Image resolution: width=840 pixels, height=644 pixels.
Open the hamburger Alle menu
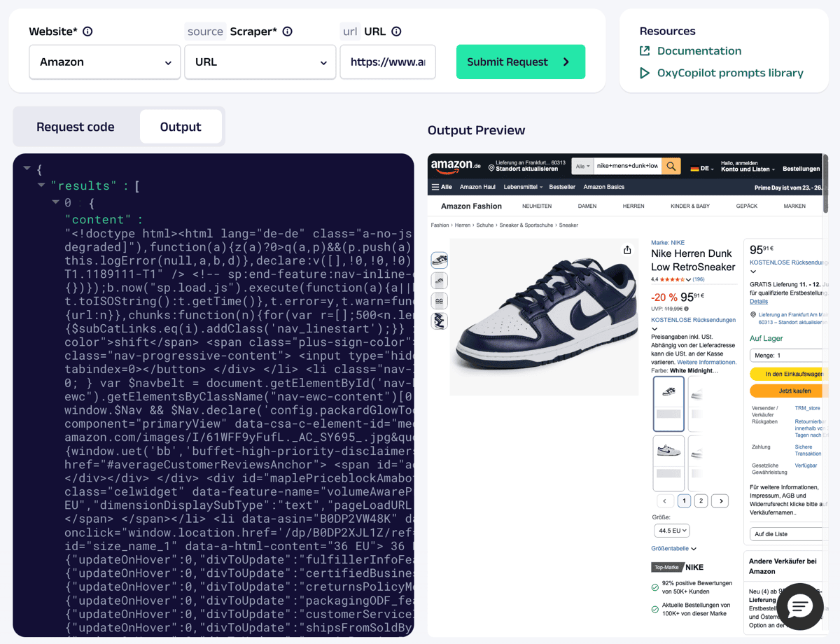(442, 187)
